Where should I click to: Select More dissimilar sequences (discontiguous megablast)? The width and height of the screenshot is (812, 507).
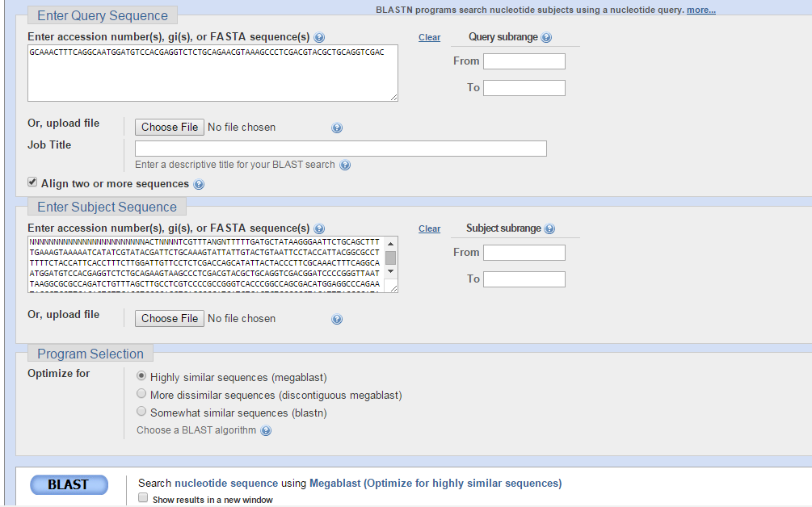click(x=142, y=395)
